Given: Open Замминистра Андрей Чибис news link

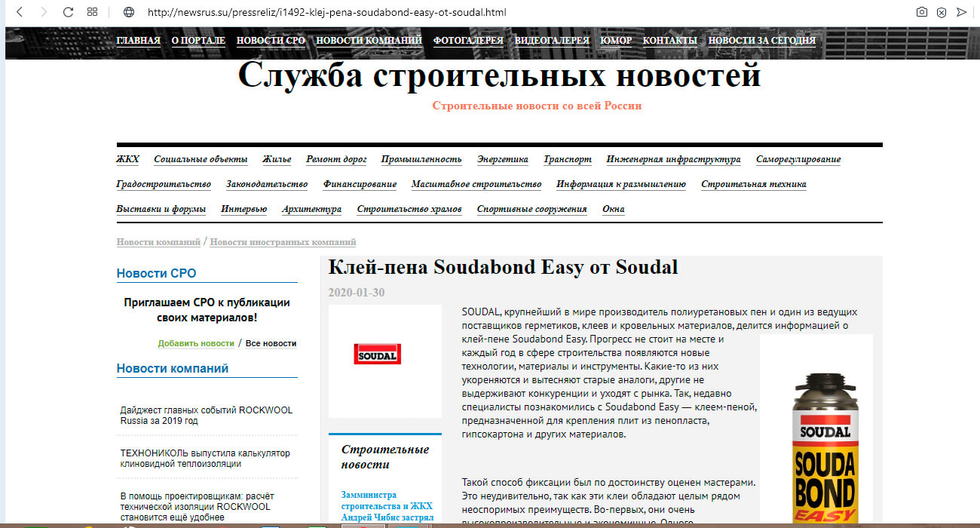Looking at the screenshot, I should [x=387, y=507].
